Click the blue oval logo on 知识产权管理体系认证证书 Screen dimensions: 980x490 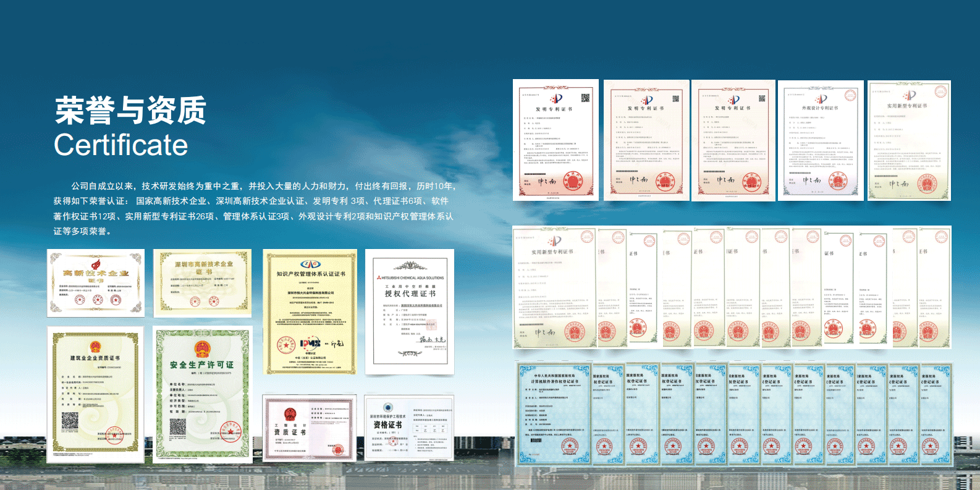coord(311,264)
